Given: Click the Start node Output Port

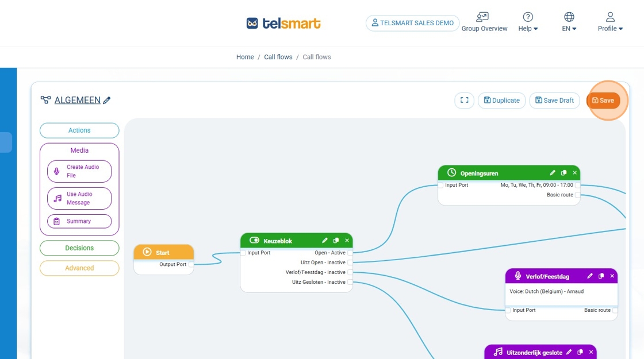Looking at the screenshot, I should click(x=191, y=265).
